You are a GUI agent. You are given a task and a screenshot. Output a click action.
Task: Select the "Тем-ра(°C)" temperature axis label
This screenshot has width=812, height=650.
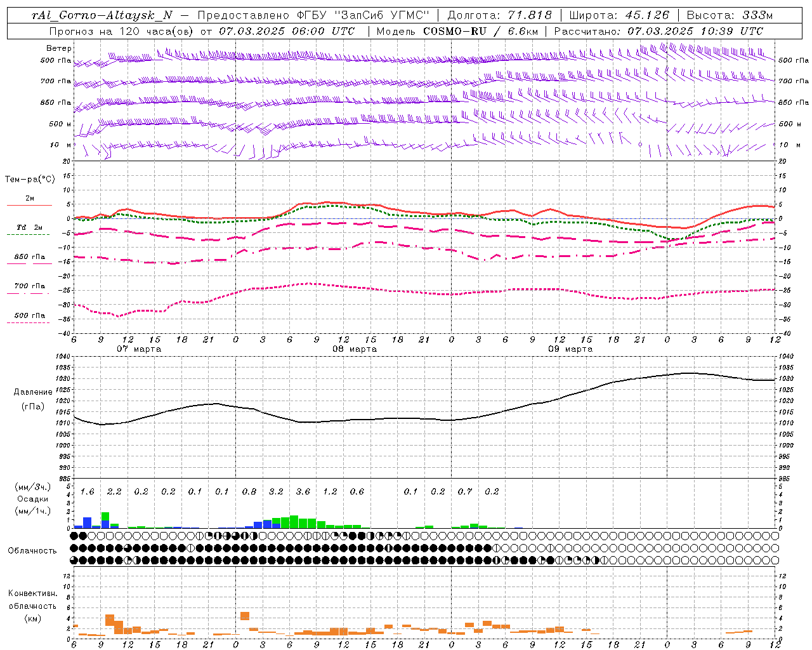click(x=30, y=179)
